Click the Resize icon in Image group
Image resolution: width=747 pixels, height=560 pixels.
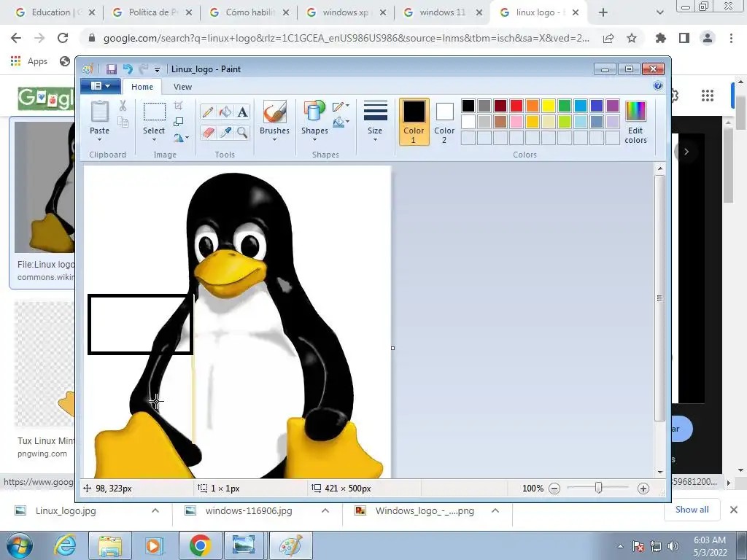click(x=179, y=122)
